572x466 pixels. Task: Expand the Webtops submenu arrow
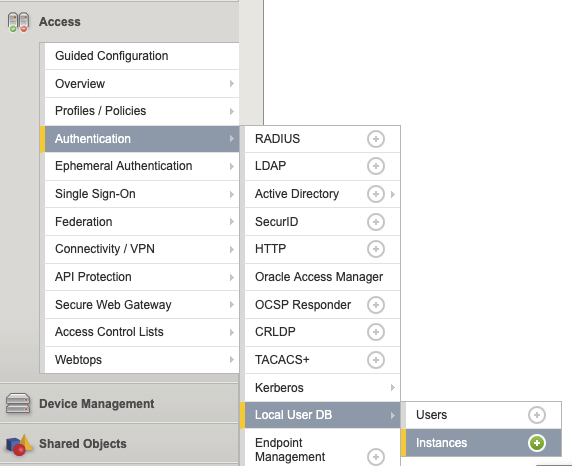[232, 359]
